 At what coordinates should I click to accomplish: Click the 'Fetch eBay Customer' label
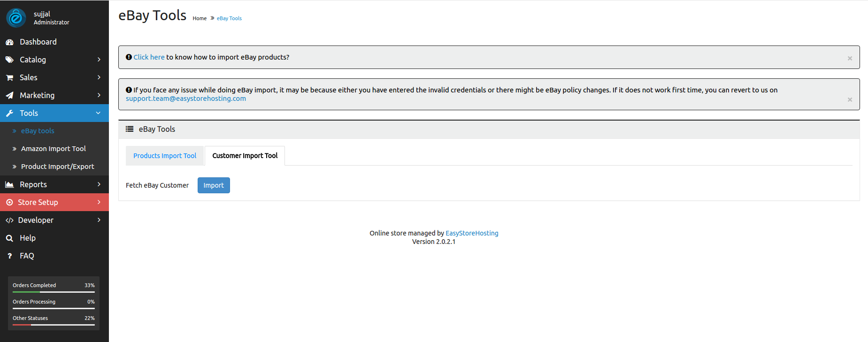pos(157,185)
